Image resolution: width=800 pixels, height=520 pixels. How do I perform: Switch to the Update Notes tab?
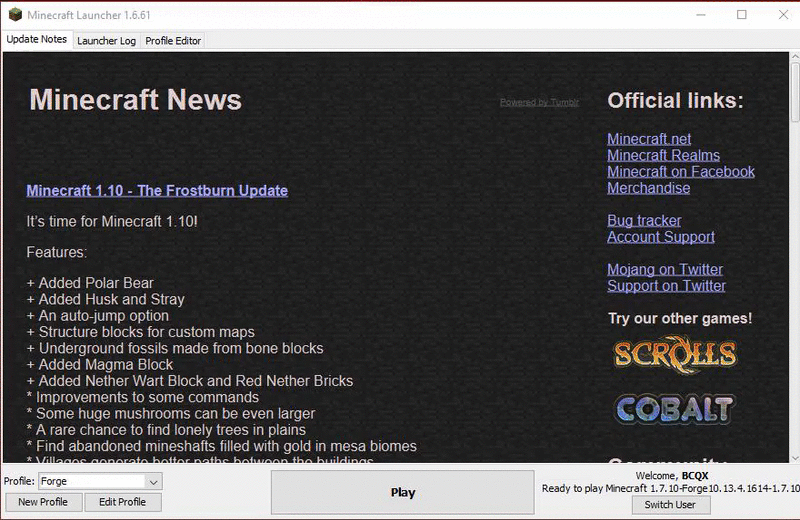coord(36,39)
